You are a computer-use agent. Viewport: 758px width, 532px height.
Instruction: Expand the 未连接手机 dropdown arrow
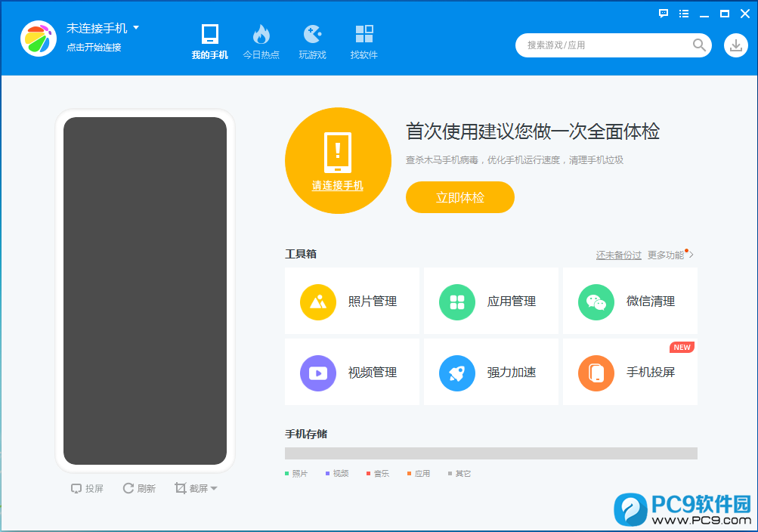click(x=136, y=27)
